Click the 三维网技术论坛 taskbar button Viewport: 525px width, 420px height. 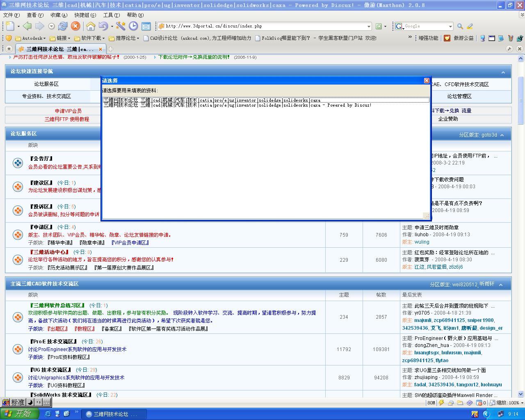pyautogui.click(x=114, y=414)
